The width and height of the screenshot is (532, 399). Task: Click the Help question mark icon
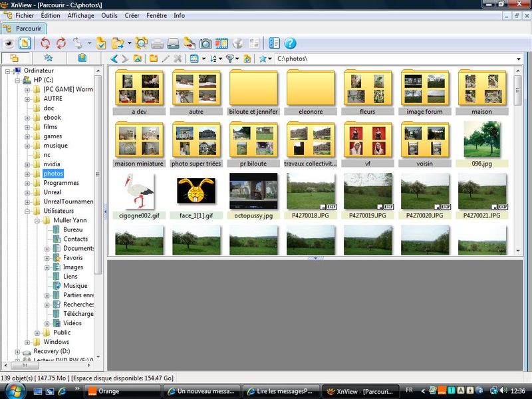(x=291, y=43)
